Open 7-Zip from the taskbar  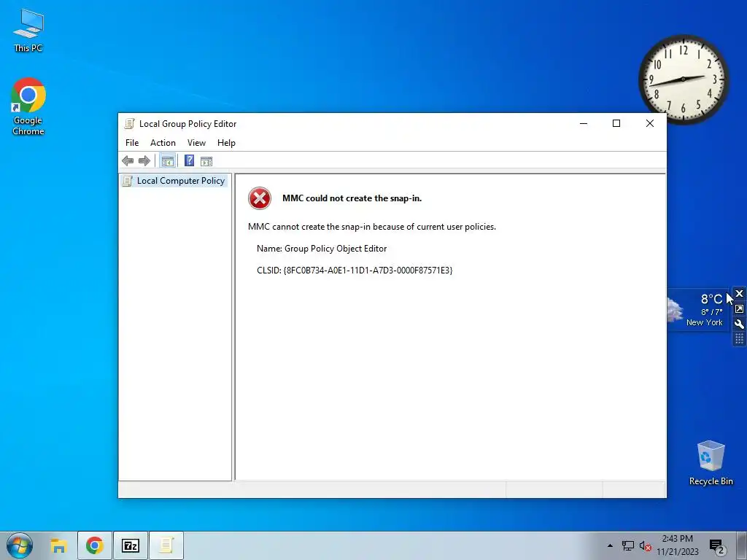131,545
